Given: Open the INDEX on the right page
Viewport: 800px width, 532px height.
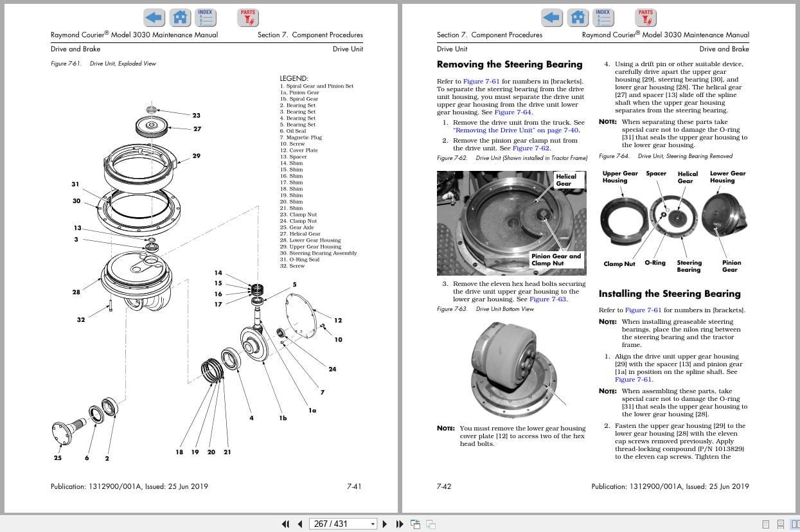Looking at the screenshot, I should 603,17.
